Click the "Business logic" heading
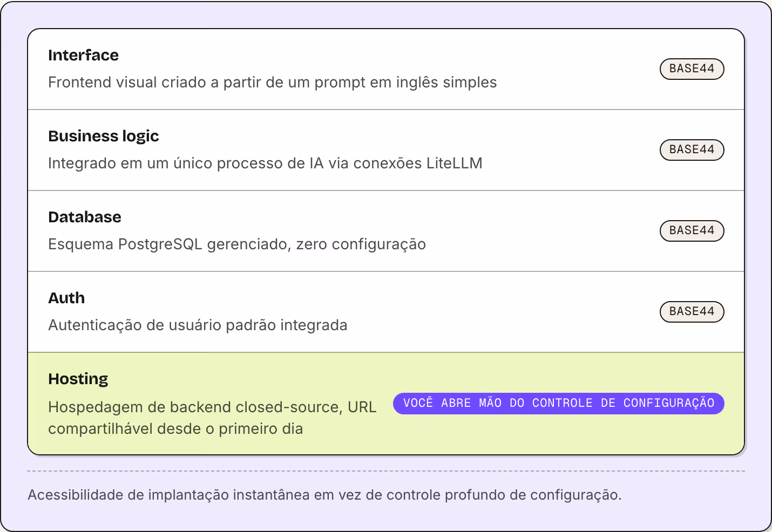Image resolution: width=772 pixels, height=532 pixels. pos(104,136)
